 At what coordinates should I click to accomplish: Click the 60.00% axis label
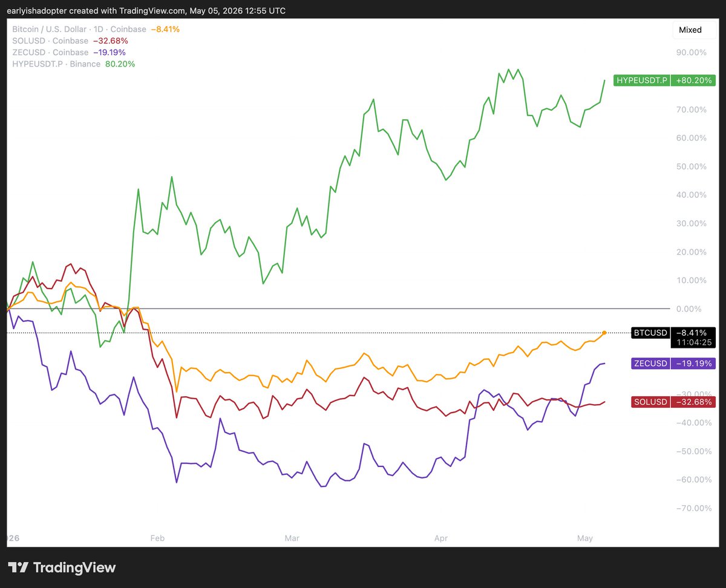[692, 138]
